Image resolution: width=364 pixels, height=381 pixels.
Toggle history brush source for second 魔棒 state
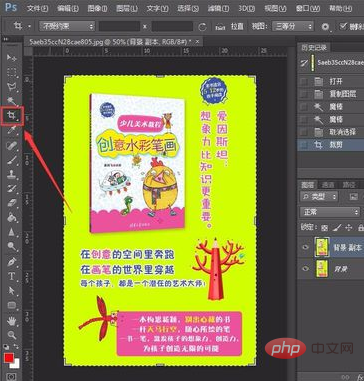click(303, 119)
